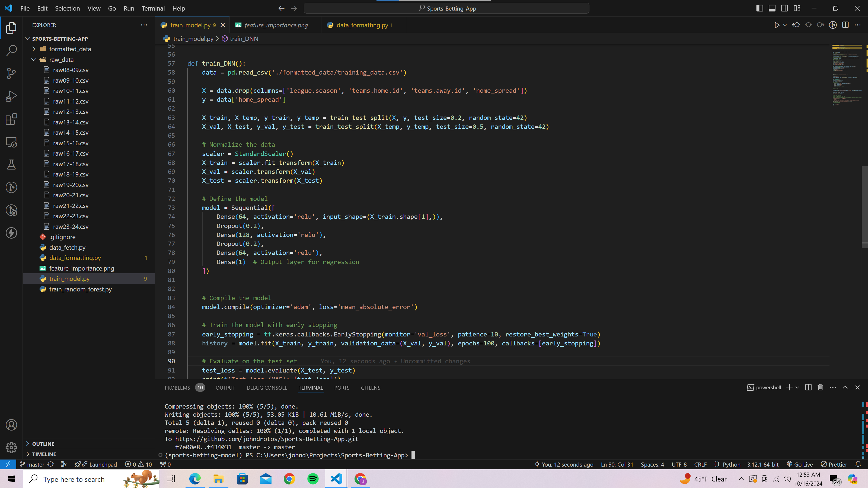Toggle secondary sidebar layout button

click(x=784, y=8)
